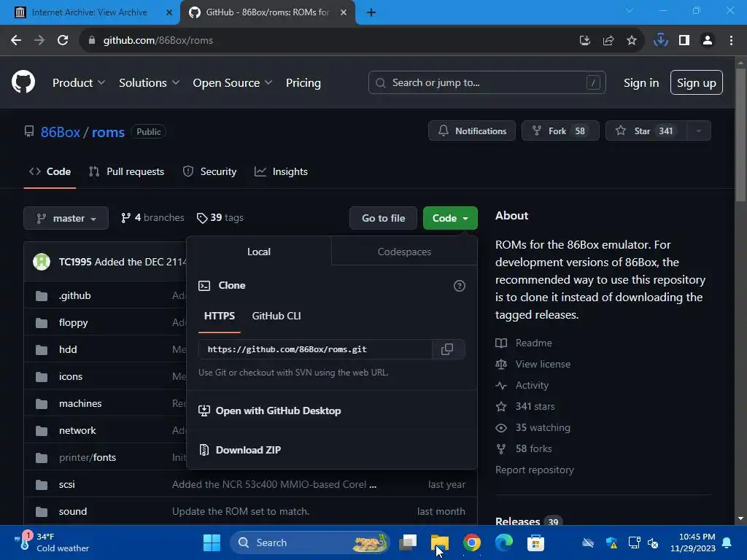Open Chrome profile icon
747x560 pixels.
pyautogui.click(x=708, y=41)
